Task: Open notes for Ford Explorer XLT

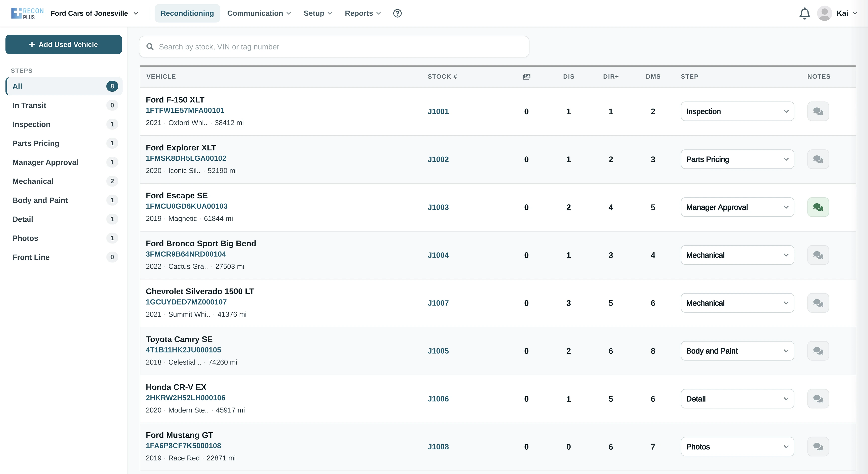Action: [818, 159]
